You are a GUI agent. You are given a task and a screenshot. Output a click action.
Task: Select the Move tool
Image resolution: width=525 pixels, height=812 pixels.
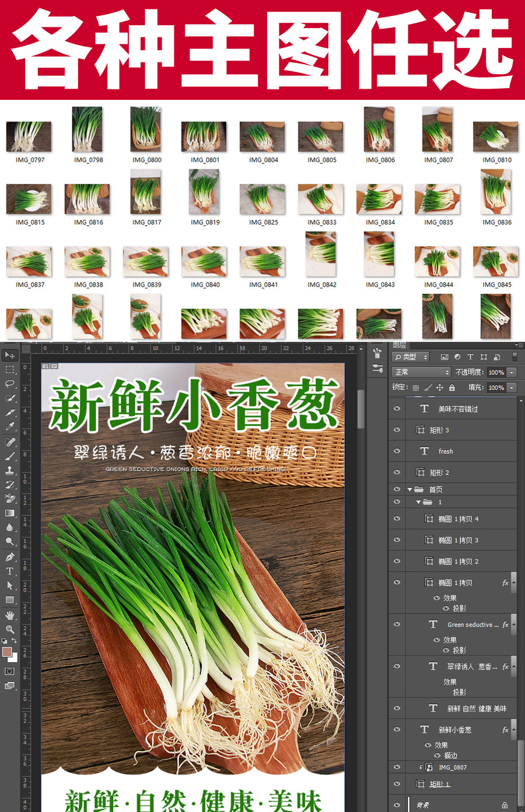9,356
